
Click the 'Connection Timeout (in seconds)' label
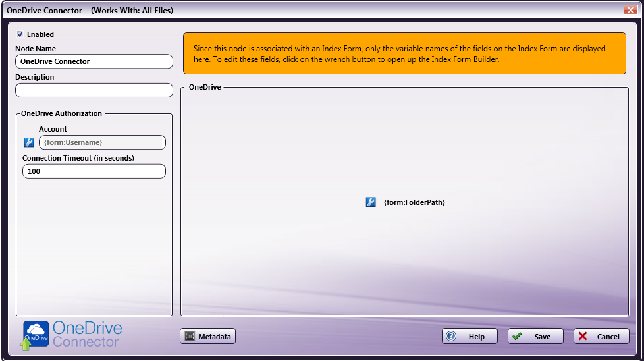(x=78, y=158)
